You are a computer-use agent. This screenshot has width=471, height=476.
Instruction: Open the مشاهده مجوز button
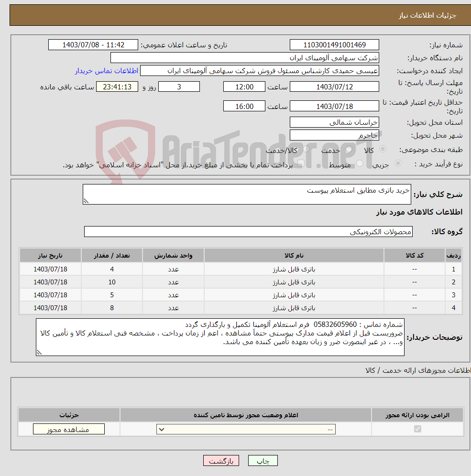coord(69,429)
